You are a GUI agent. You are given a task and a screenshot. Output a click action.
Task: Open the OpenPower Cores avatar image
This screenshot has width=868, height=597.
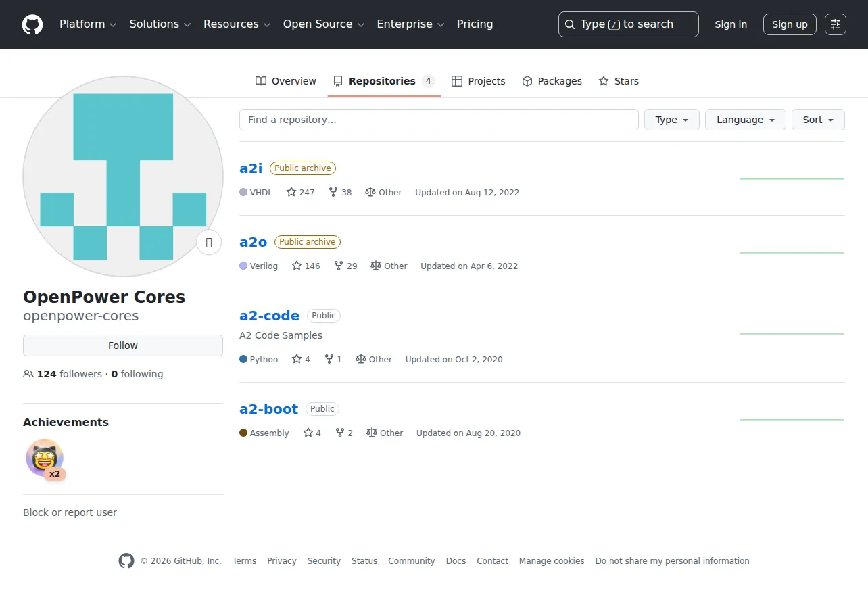click(123, 176)
